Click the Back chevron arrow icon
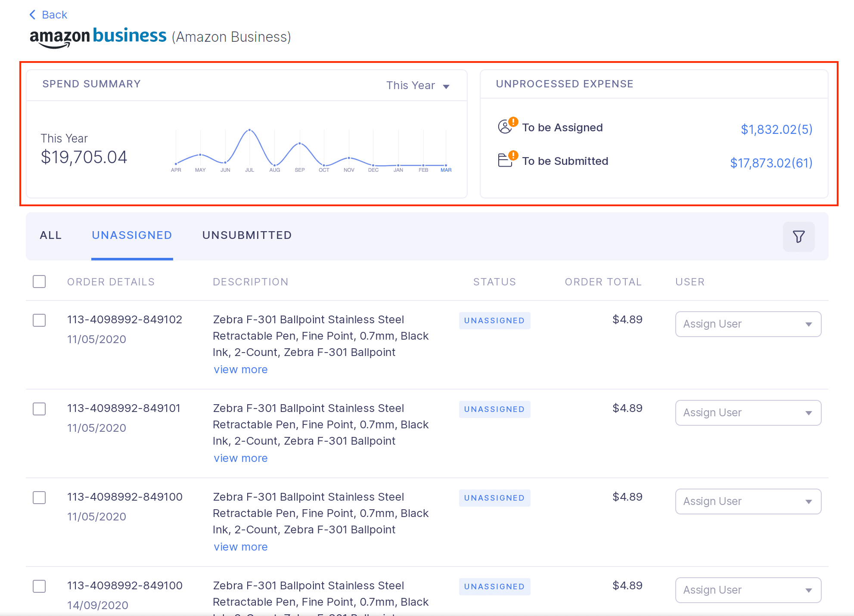 (33, 15)
